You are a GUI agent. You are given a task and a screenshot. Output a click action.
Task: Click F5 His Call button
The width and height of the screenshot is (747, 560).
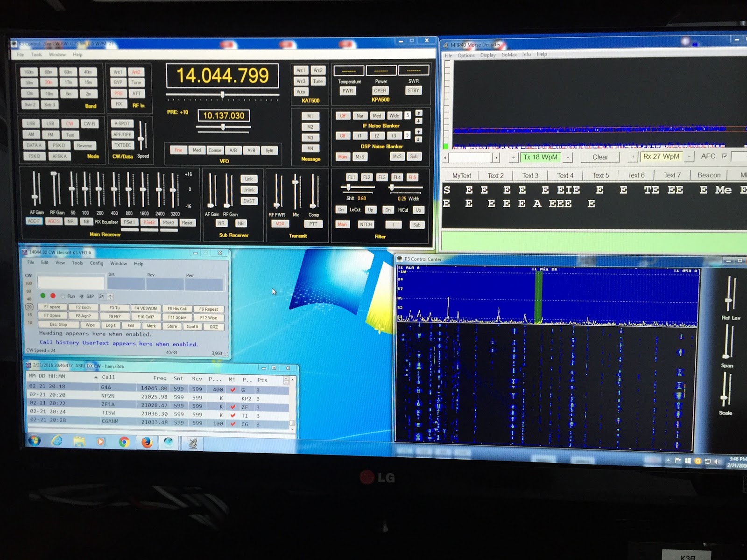click(177, 308)
